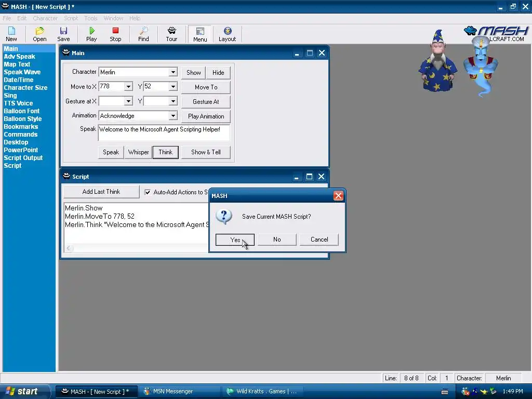Toggle the Menu toolbar button
532x399 pixels.
tap(200, 34)
